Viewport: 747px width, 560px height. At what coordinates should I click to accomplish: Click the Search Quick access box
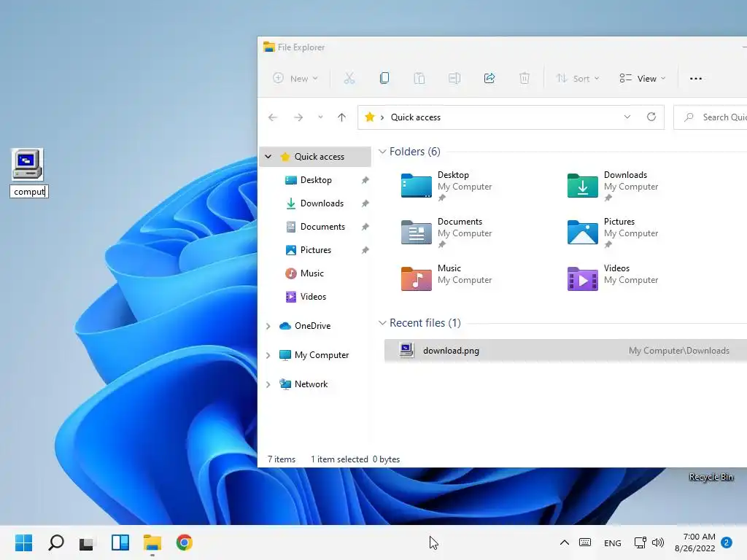[711, 117]
